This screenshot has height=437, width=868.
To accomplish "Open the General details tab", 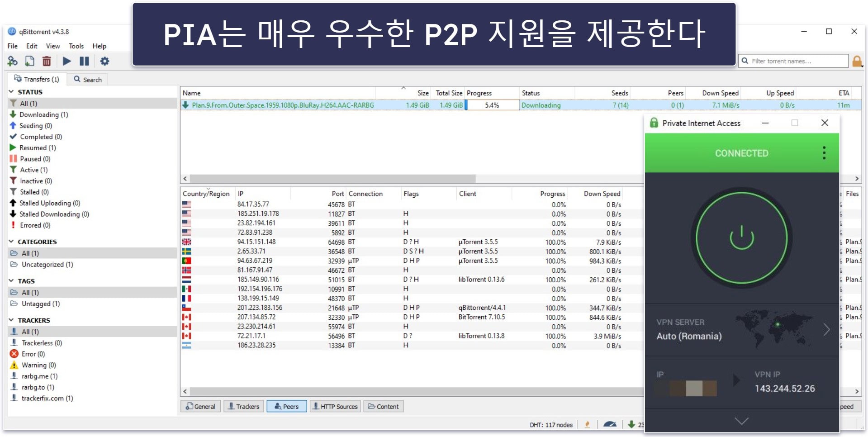I will pyautogui.click(x=201, y=406).
